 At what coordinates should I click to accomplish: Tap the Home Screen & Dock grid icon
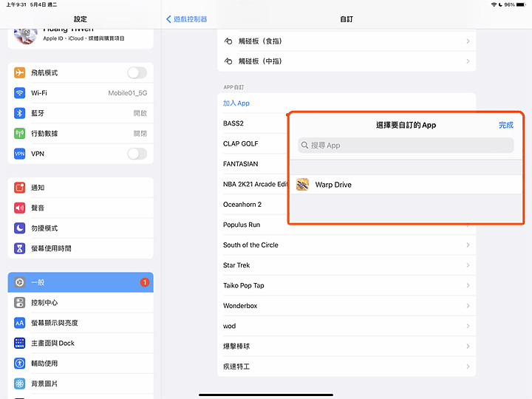[x=19, y=343]
